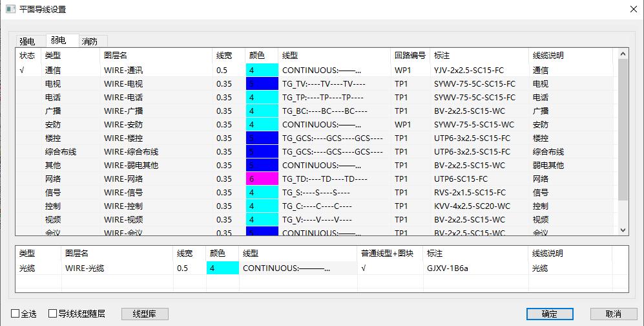The width and height of the screenshot is (644, 326).
Task: Open the 线型库 linetype library
Action: click(x=145, y=314)
